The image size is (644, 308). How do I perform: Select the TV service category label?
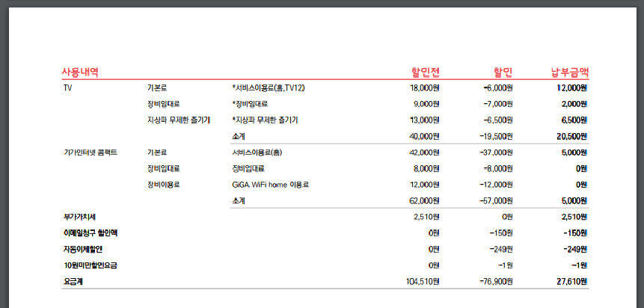click(x=67, y=88)
